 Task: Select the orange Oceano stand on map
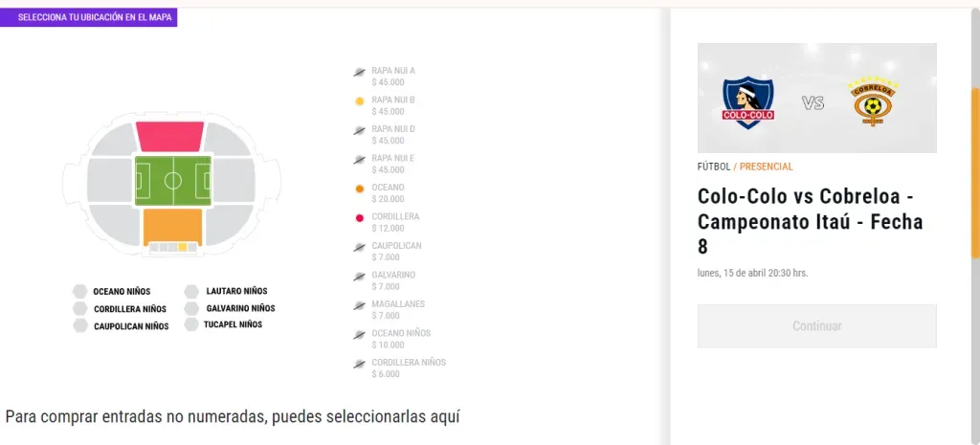coord(172,225)
